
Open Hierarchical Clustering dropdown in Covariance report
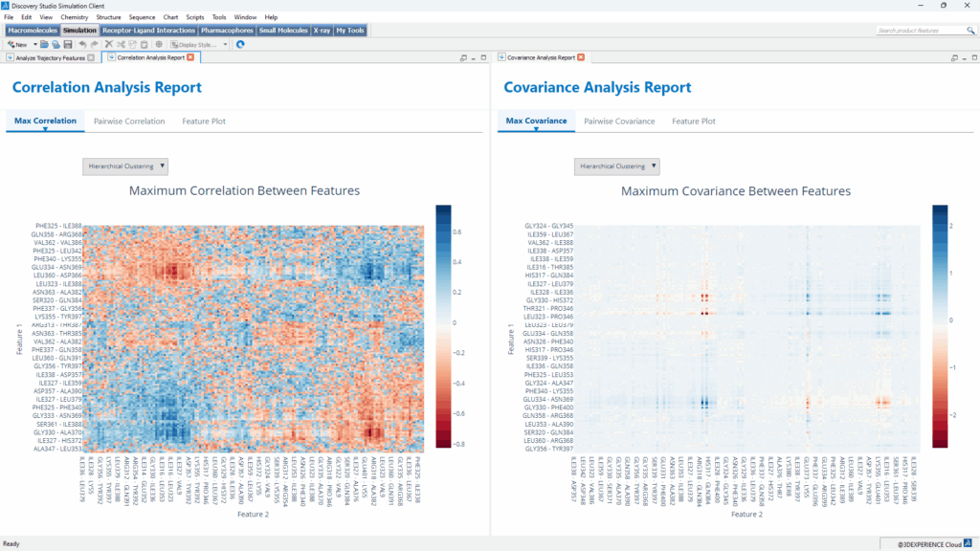(617, 166)
